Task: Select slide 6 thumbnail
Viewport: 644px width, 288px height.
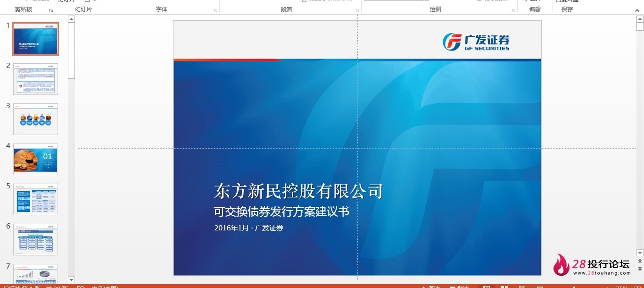Action: coord(36,239)
